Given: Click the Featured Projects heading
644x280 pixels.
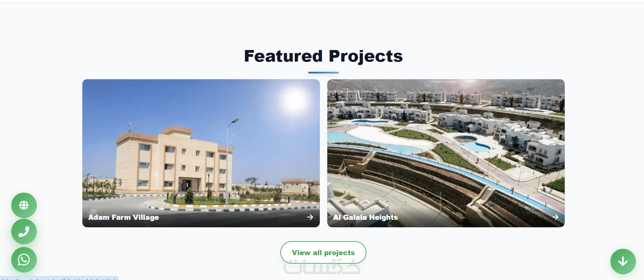Looking at the screenshot, I should tap(323, 56).
